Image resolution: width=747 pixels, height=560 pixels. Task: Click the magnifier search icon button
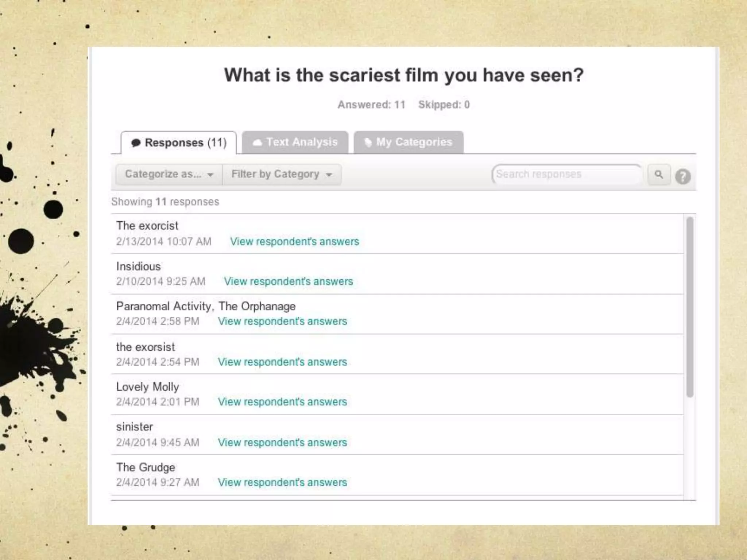pos(659,175)
